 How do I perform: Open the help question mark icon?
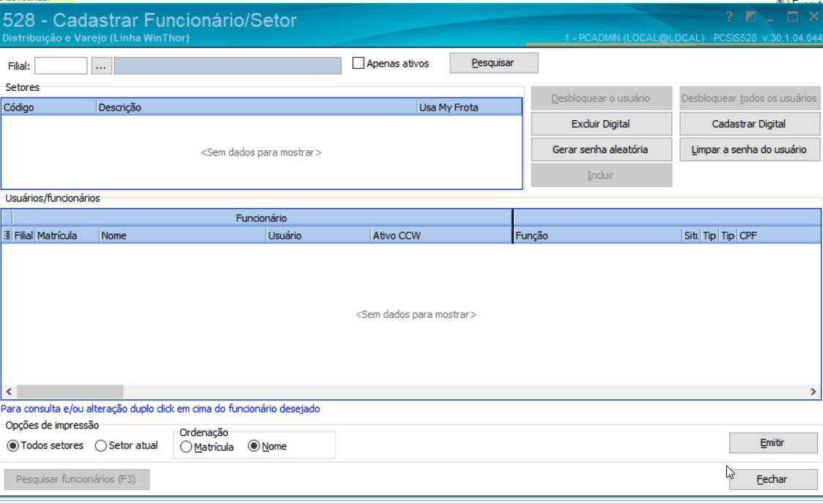pos(728,17)
